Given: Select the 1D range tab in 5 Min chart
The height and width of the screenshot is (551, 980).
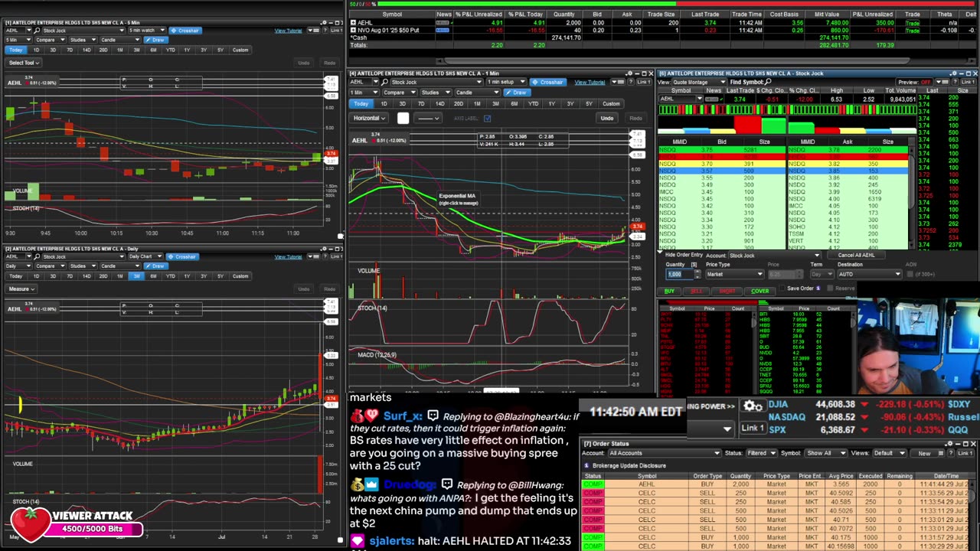Looking at the screenshot, I should tap(36, 50).
